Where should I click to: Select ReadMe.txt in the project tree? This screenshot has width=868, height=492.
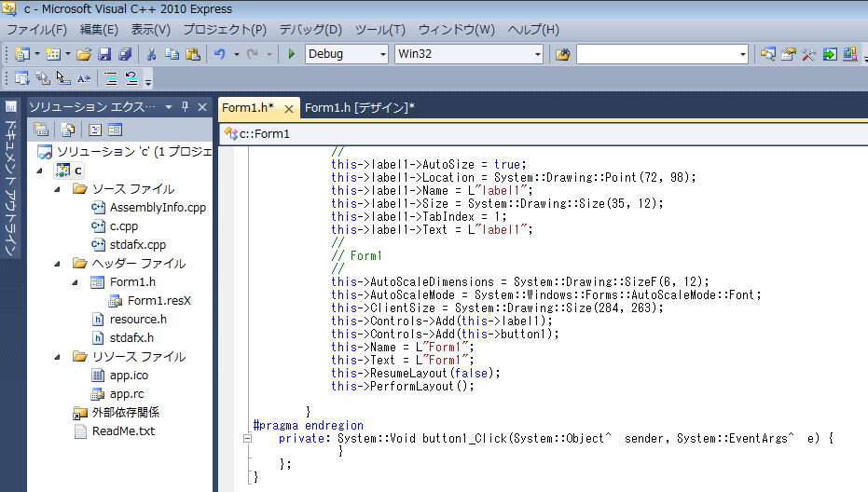pyautogui.click(x=123, y=430)
